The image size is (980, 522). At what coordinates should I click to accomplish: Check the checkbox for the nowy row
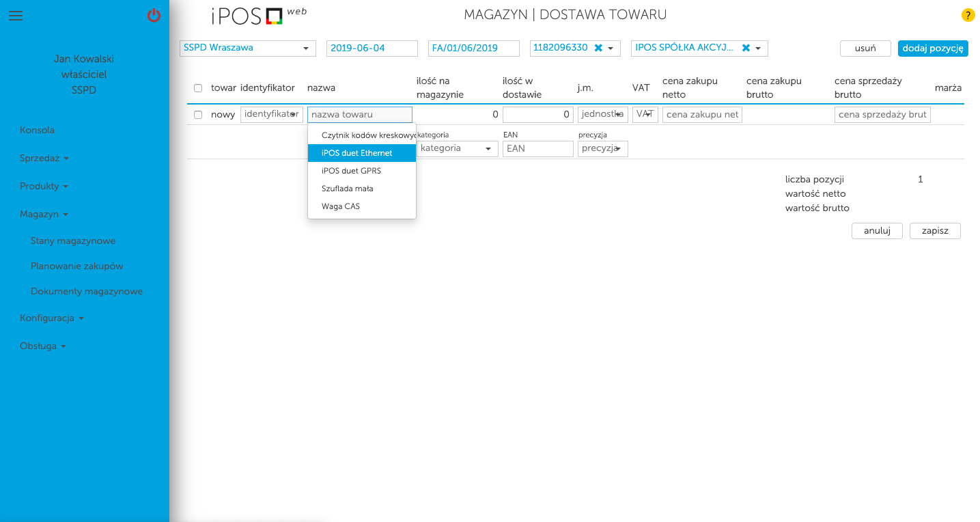coord(198,115)
